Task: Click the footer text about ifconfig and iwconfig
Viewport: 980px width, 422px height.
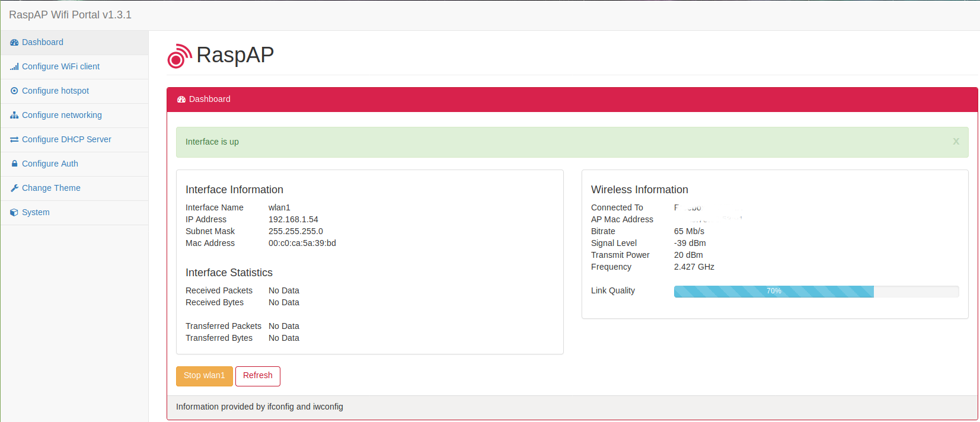Action: [260, 407]
